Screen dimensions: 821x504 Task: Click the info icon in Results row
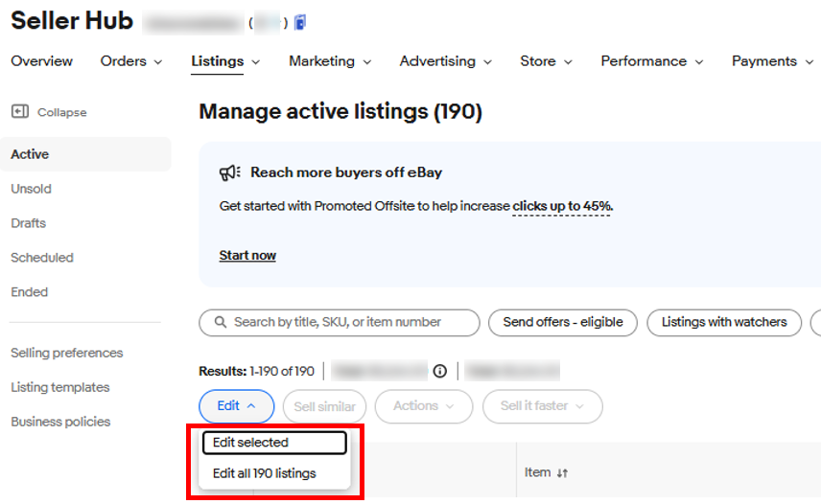[x=440, y=371]
